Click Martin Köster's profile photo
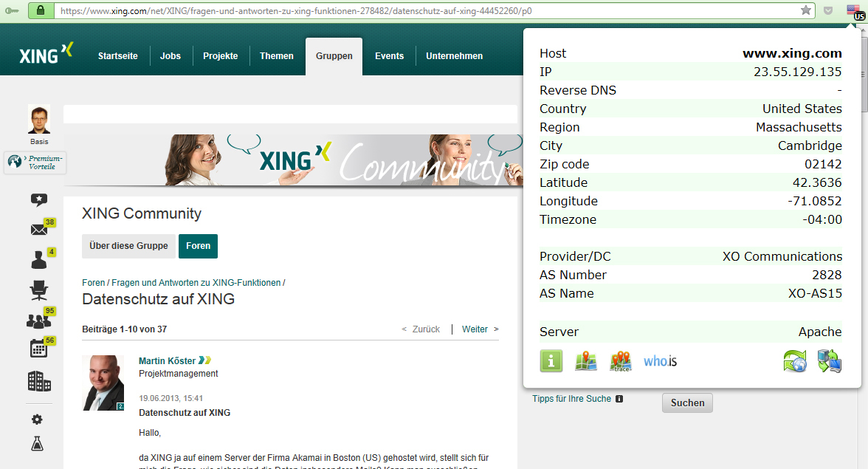 coord(103,383)
